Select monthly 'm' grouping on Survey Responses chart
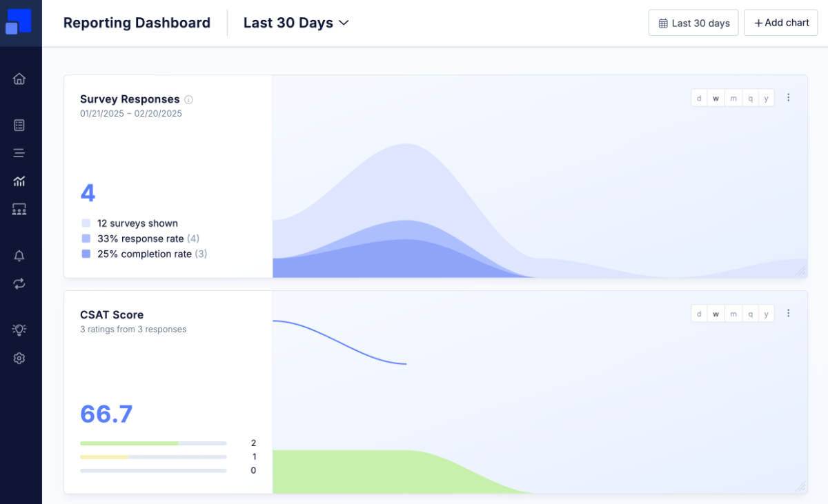The image size is (828, 504). (x=733, y=98)
